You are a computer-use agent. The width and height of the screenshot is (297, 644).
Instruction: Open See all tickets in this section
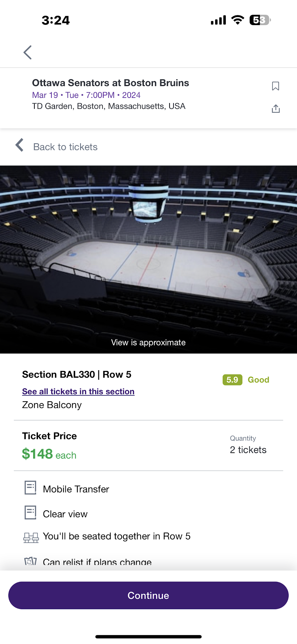[x=78, y=392]
